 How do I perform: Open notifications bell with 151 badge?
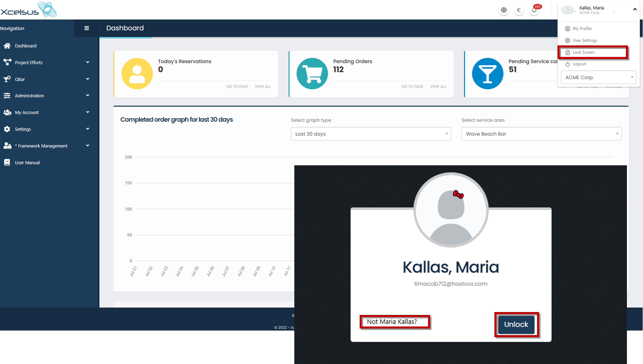534,10
